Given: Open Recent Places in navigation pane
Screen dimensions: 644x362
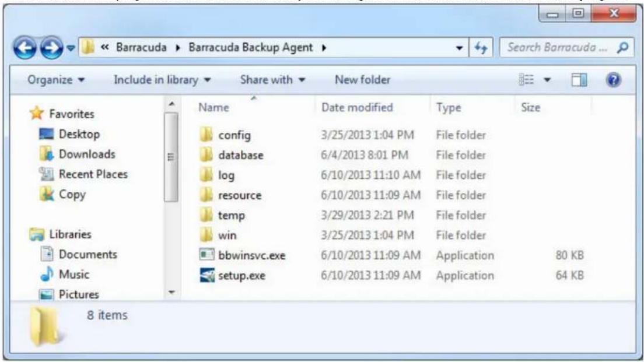Looking at the screenshot, I should pos(93,174).
